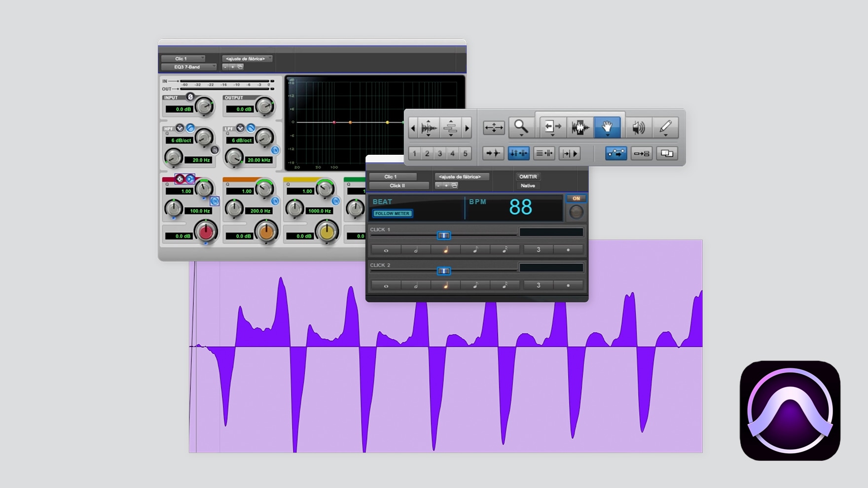Click the Pro Tools app icon
This screenshot has height=488, width=868.
click(790, 411)
